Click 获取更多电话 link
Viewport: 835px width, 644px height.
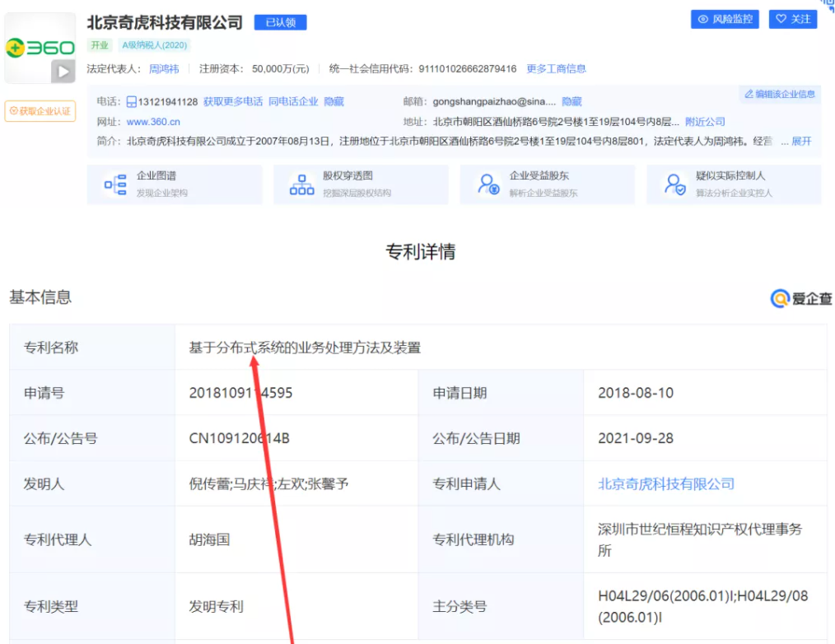click(x=233, y=102)
